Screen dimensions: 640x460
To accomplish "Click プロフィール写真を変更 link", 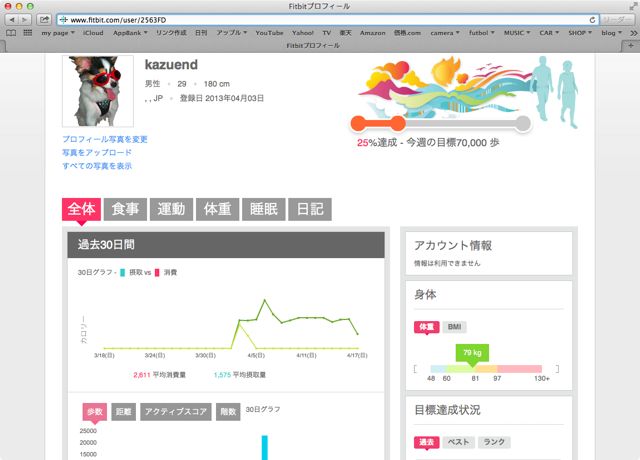I will pyautogui.click(x=105, y=139).
